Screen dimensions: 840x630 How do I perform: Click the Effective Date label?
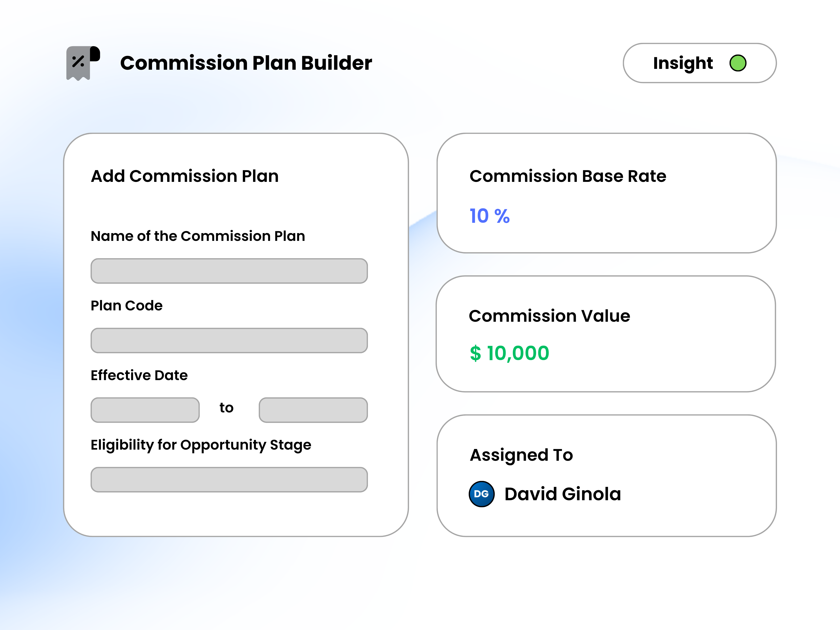pos(139,375)
